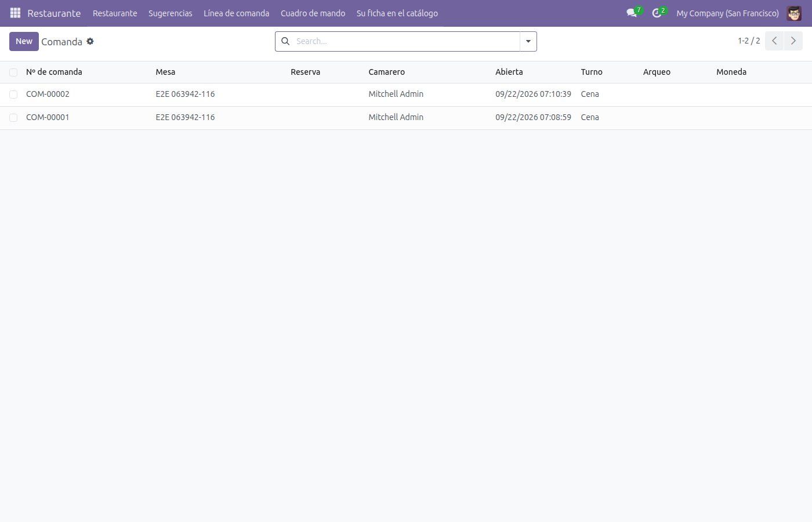Viewport: 812px width, 522px height.
Task: Open the Restaurante menu dropdown
Action: [x=115, y=13]
